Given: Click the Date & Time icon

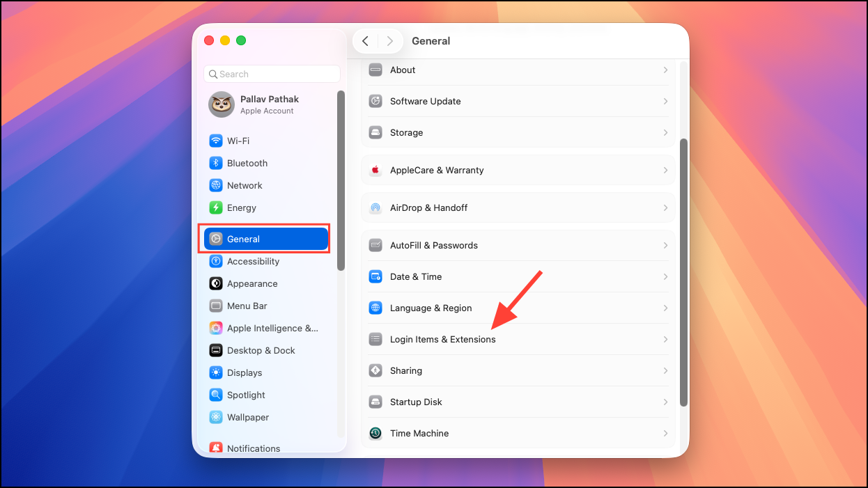Looking at the screenshot, I should (x=375, y=276).
